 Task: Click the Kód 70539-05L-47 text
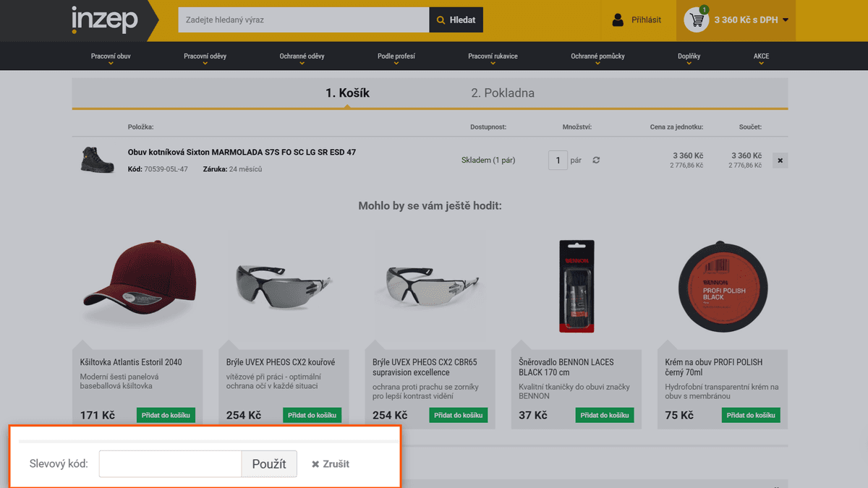(x=158, y=169)
